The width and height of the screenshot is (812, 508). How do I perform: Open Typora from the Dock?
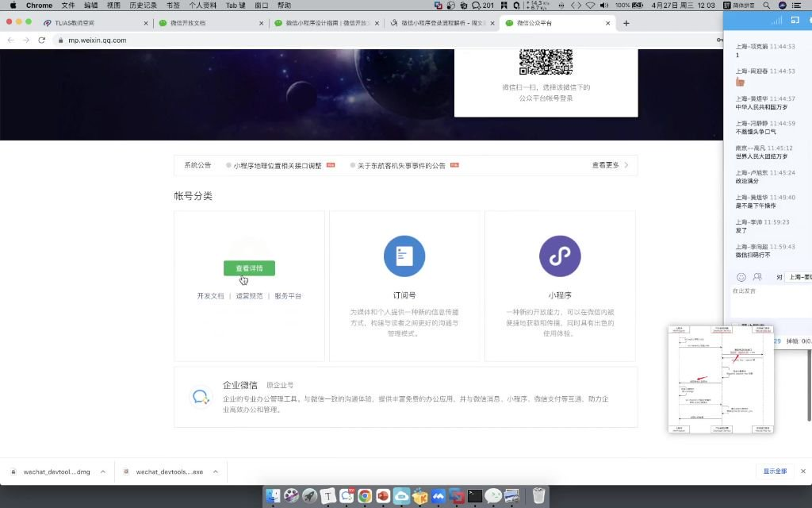click(x=327, y=496)
